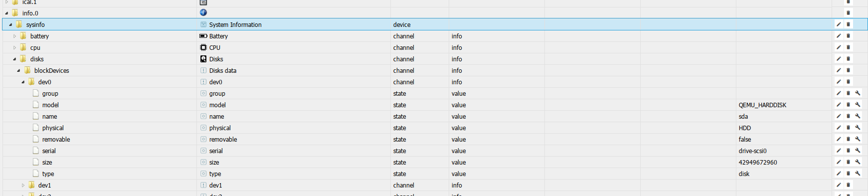Select the serial tree item
868x196 pixels.
pyautogui.click(x=49, y=151)
